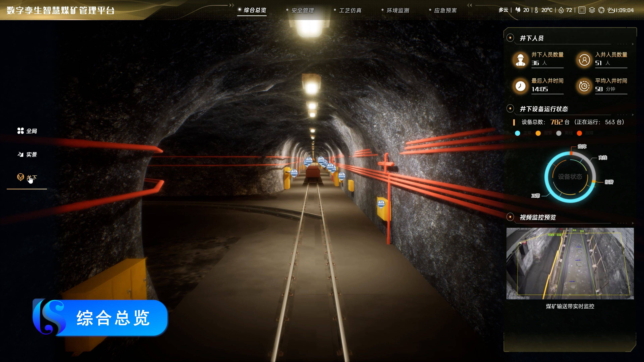Open the conveyor belt monitoring video thumbnail
The image size is (644, 362).
[570, 263]
